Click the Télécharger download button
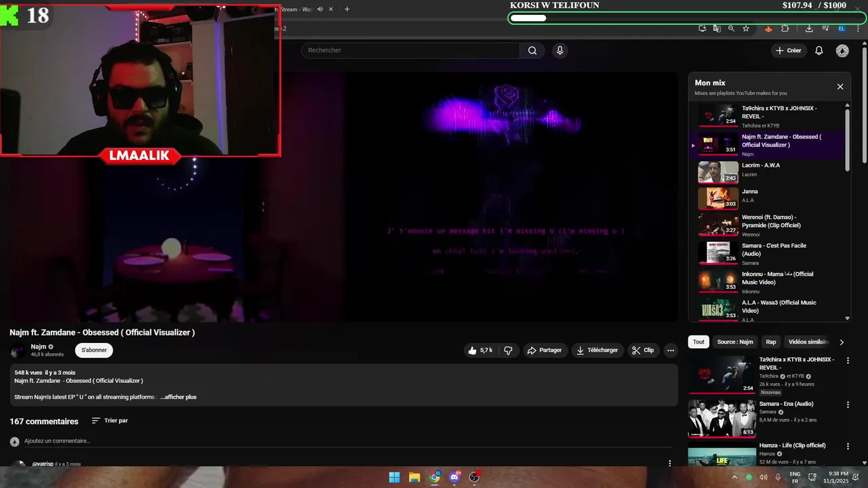Image resolution: width=868 pixels, height=488 pixels. [597, 350]
